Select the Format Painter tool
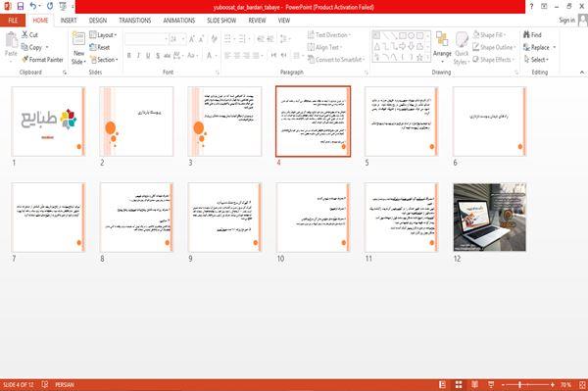This screenshot has height=391, width=588. [42, 60]
